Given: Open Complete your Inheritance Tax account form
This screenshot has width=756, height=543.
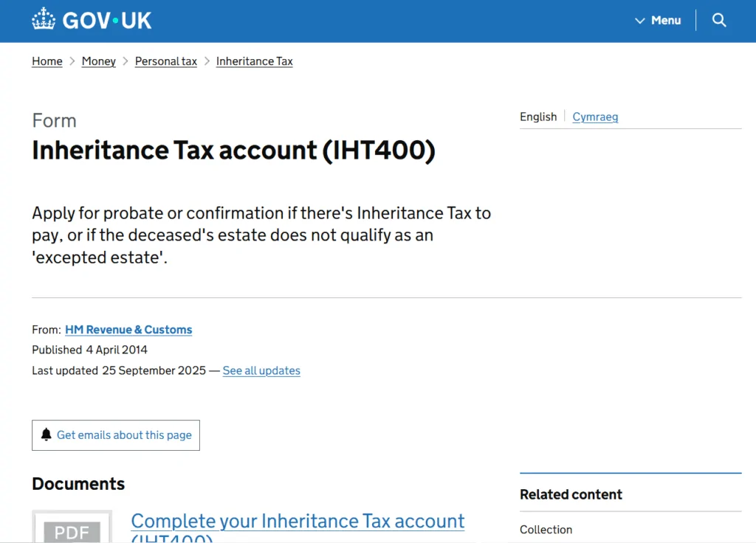Looking at the screenshot, I should click(298, 521).
